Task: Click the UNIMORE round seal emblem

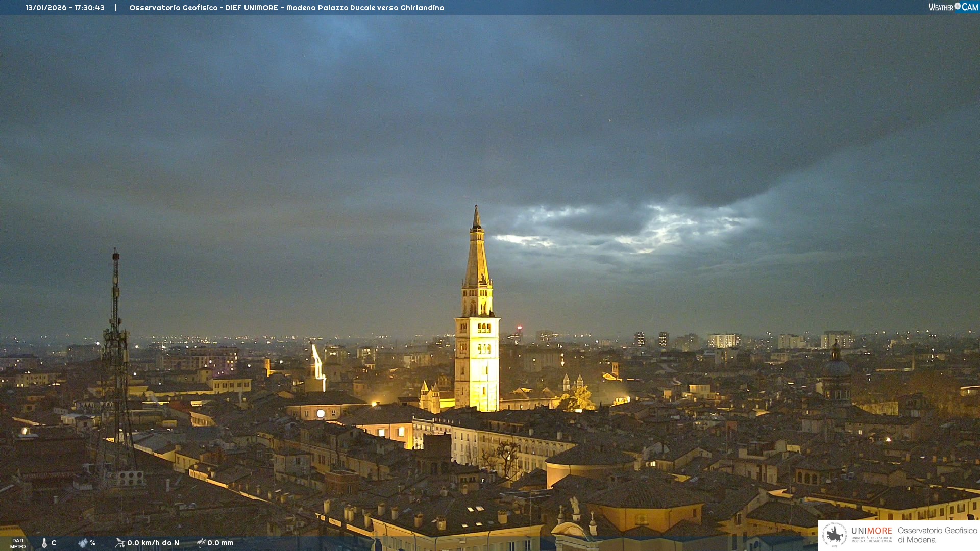Action: tap(835, 535)
